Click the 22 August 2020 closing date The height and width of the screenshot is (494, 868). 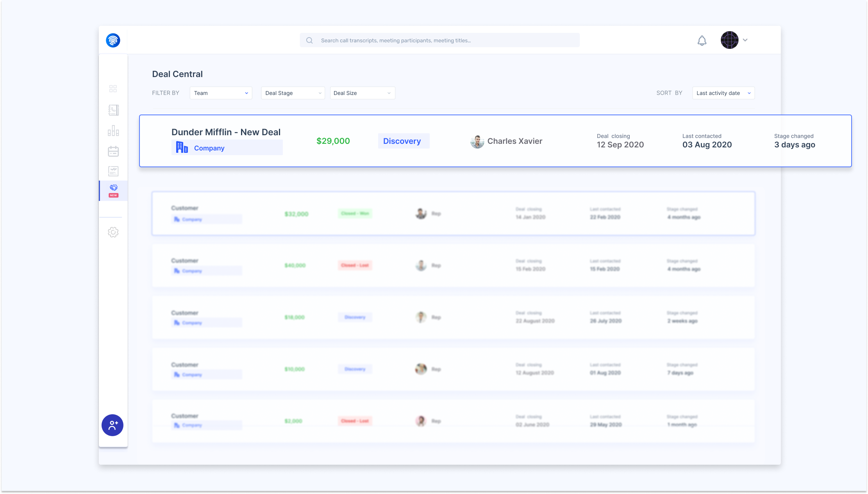point(535,321)
